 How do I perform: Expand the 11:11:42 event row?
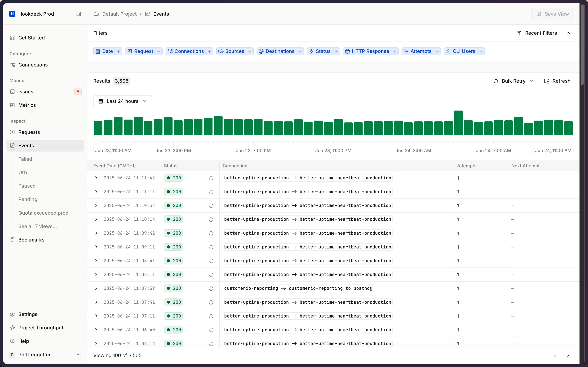click(96, 178)
